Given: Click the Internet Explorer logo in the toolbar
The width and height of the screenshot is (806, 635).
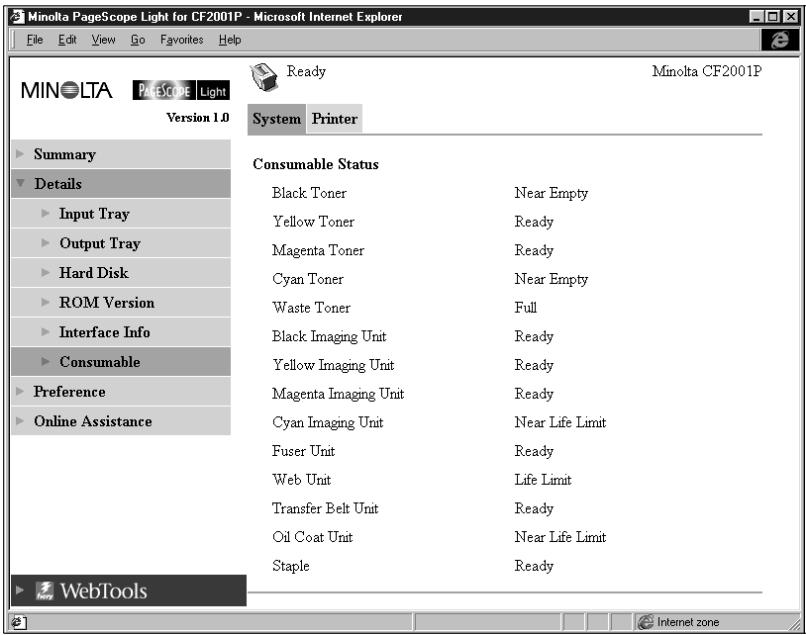Looking at the screenshot, I should point(780,40).
